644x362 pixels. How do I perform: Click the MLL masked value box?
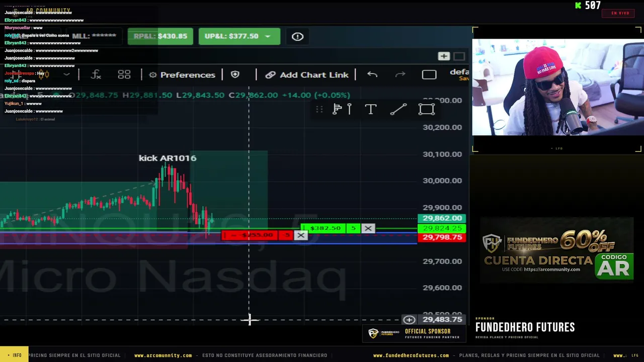click(95, 36)
